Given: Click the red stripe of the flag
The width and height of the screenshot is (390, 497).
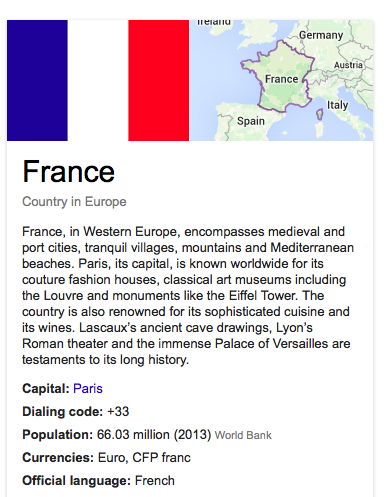Looking at the screenshot, I should coord(159,80).
